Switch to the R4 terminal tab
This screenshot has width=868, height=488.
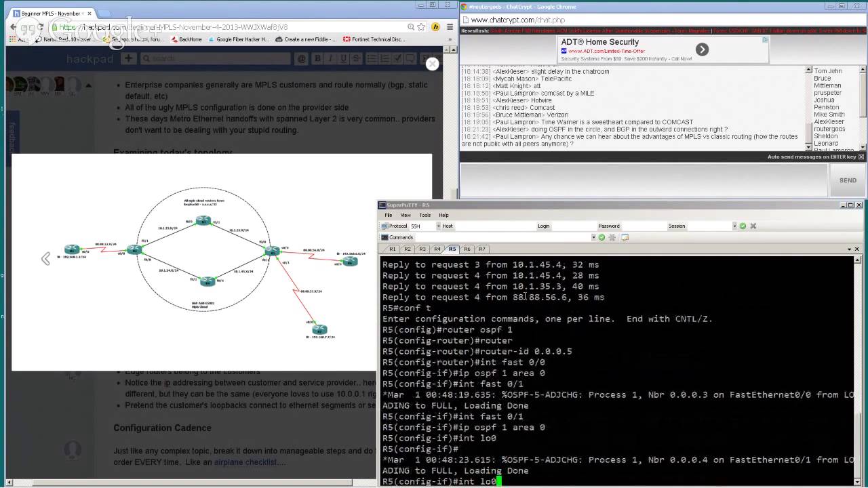(437, 249)
